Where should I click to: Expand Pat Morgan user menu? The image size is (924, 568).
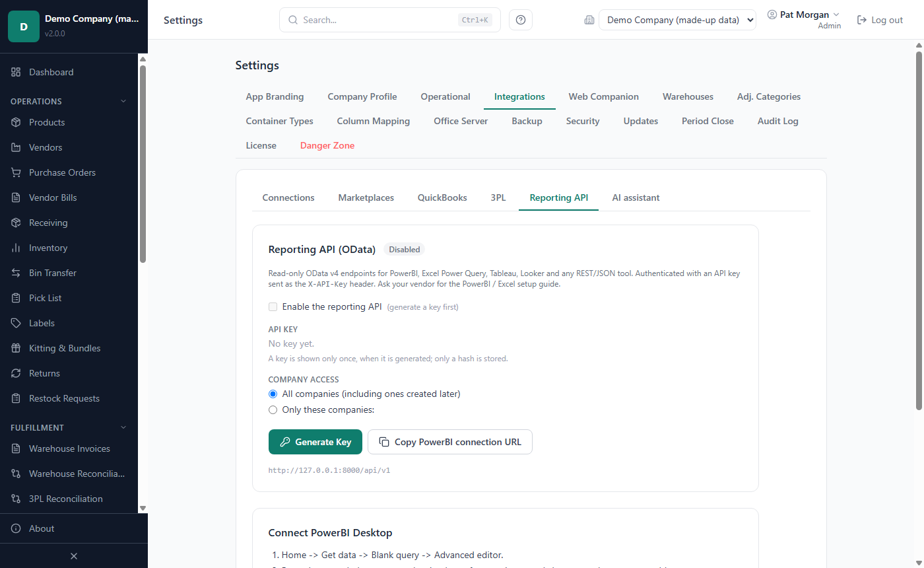point(804,15)
